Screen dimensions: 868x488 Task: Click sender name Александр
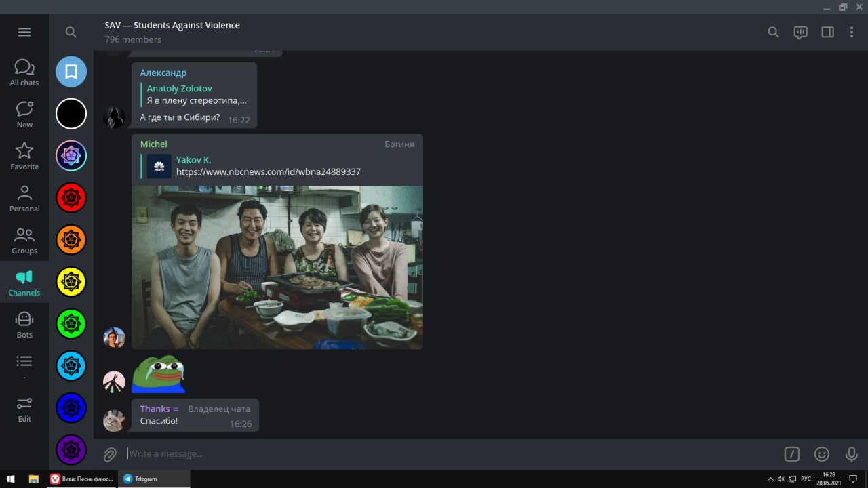(163, 73)
